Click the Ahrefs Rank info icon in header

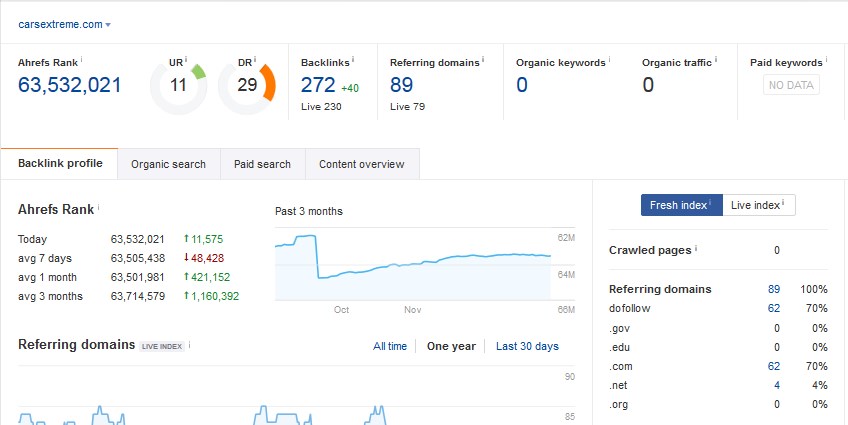(x=82, y=59)
